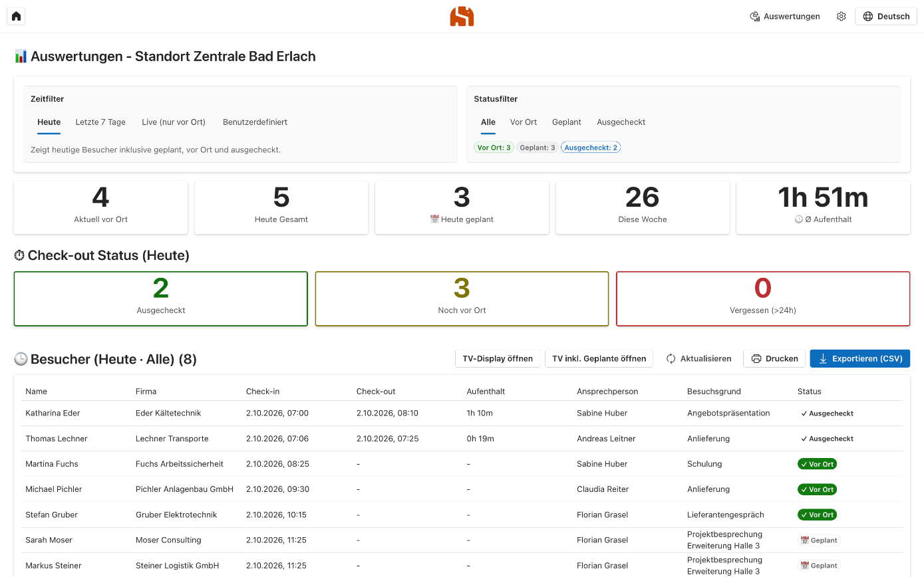Image resolution: width=924 pixels, height=577 pixels.
Task: Click the Diese Woche stat card
Action: [x=643, y=207]
